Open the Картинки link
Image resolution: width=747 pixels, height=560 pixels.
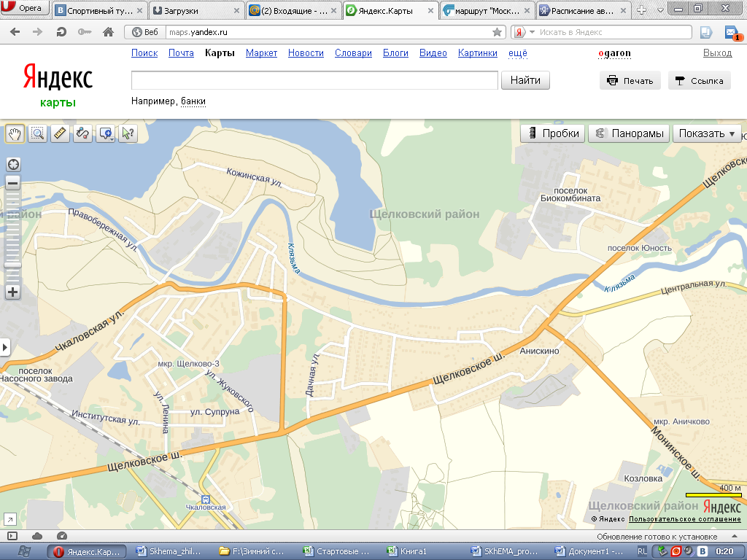pos(477,52)
